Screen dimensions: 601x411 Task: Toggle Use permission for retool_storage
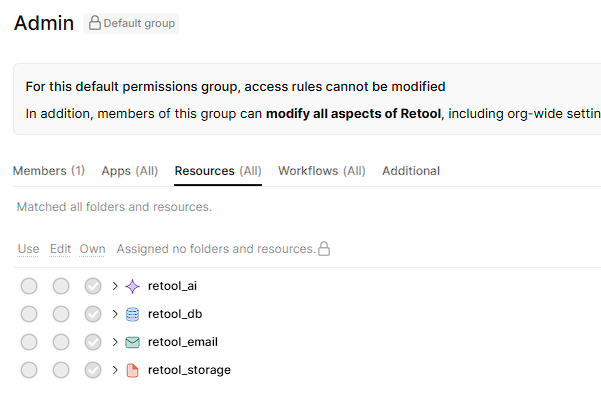[x=29, y=370]
